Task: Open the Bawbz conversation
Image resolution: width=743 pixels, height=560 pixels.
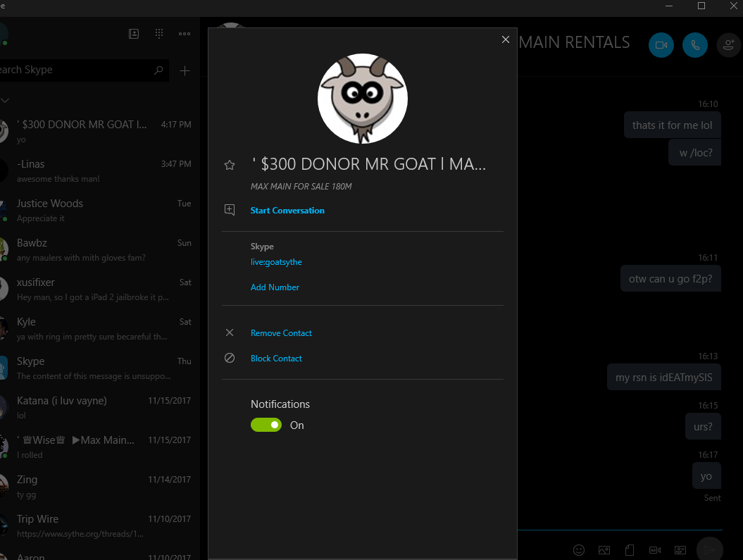Action: (99, 249)
